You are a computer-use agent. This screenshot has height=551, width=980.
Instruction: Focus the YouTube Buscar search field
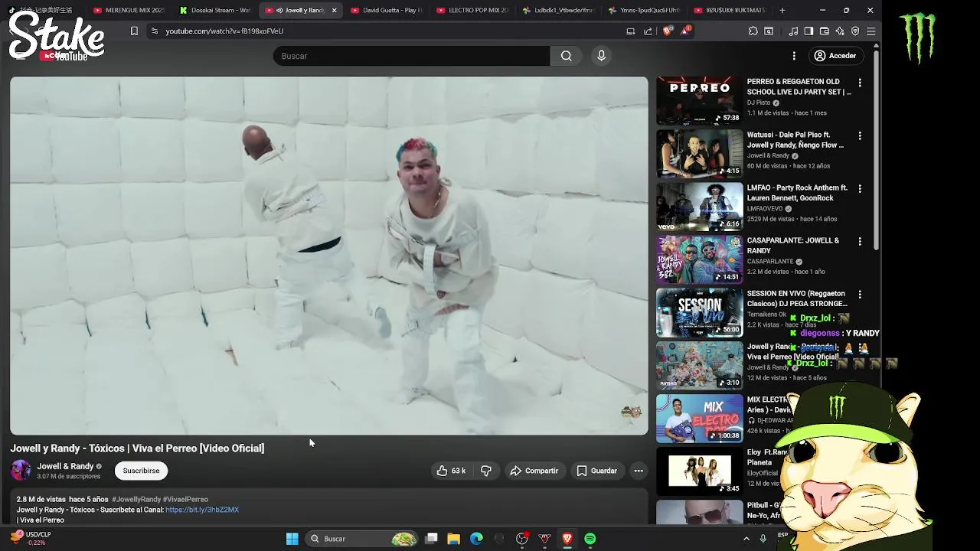[x=411, y=56]
